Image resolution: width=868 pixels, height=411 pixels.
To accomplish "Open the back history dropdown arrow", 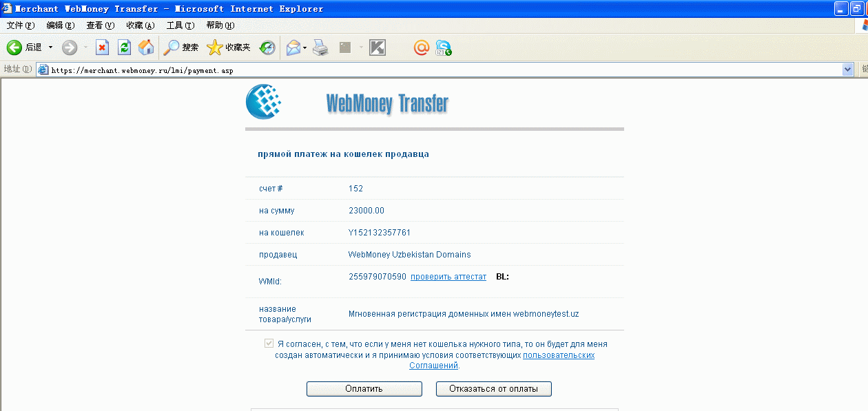I will coord(50,48).
